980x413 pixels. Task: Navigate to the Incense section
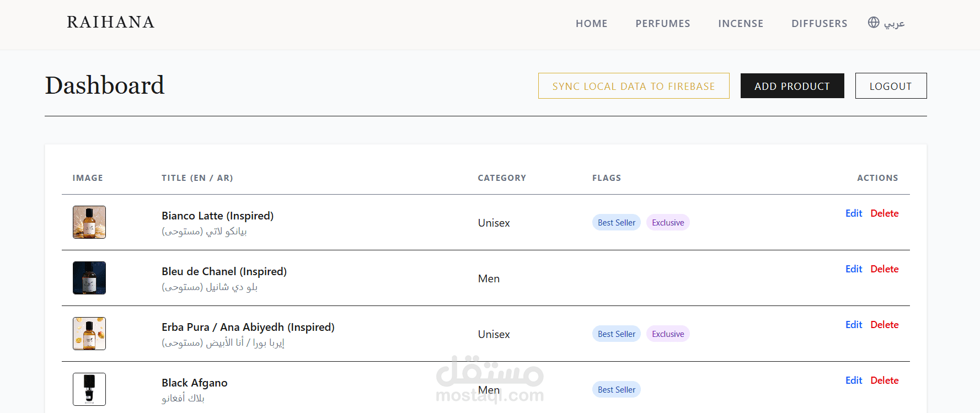point(741,24)
